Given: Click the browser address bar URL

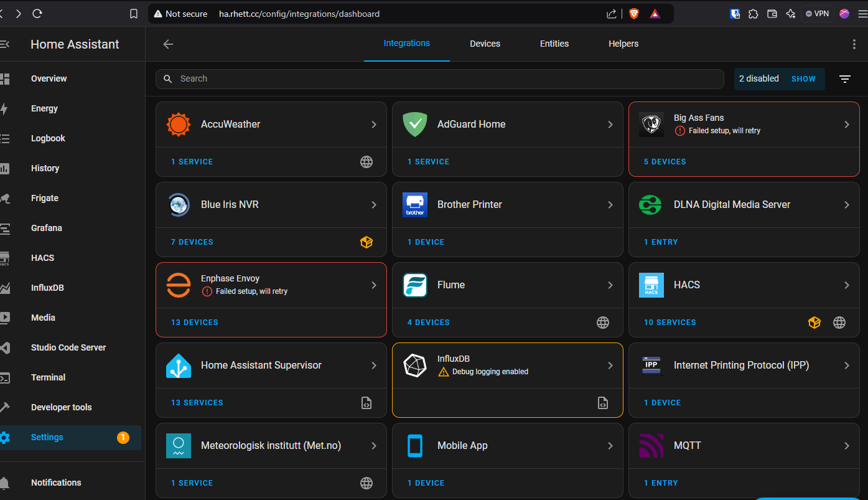Looking at the screenshot, I should (299, 14).
